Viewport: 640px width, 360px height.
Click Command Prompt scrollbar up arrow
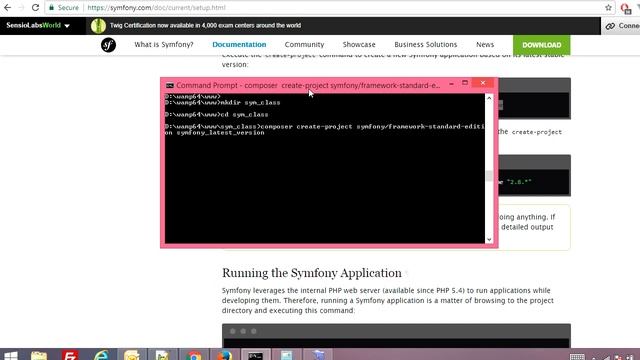489,98
